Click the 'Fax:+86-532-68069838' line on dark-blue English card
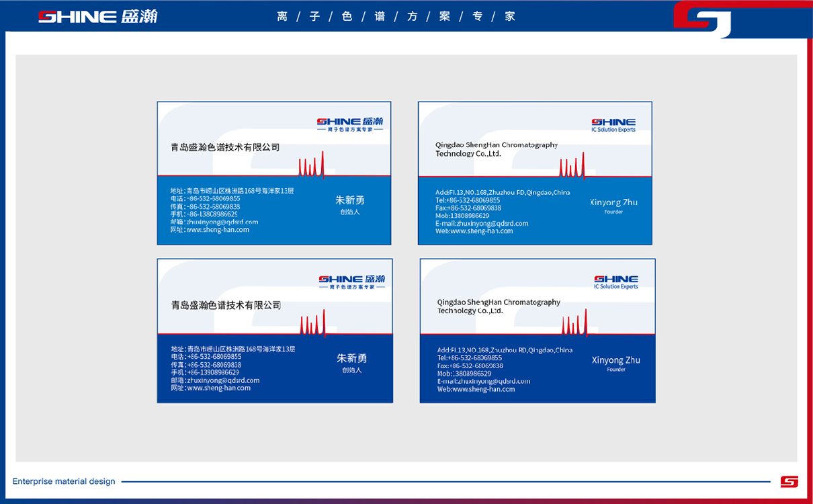The image size is (813, 504). tap(470, 366)
